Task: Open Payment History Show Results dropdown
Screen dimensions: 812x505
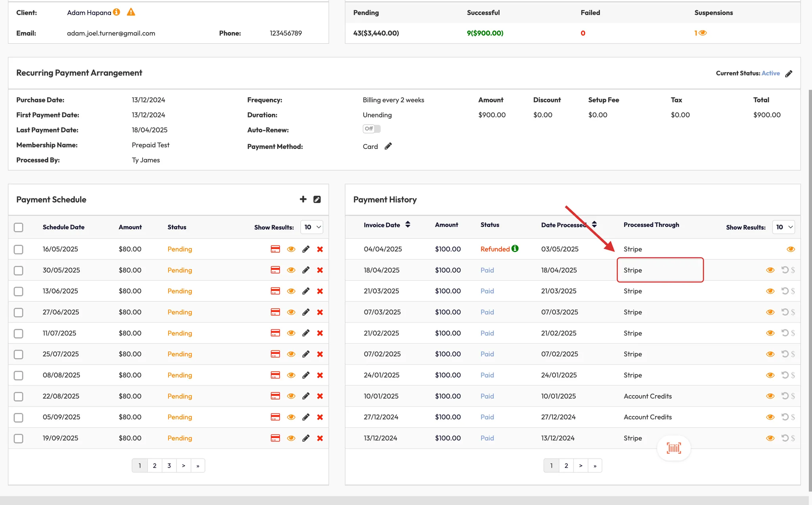Action: coord(783,227)
